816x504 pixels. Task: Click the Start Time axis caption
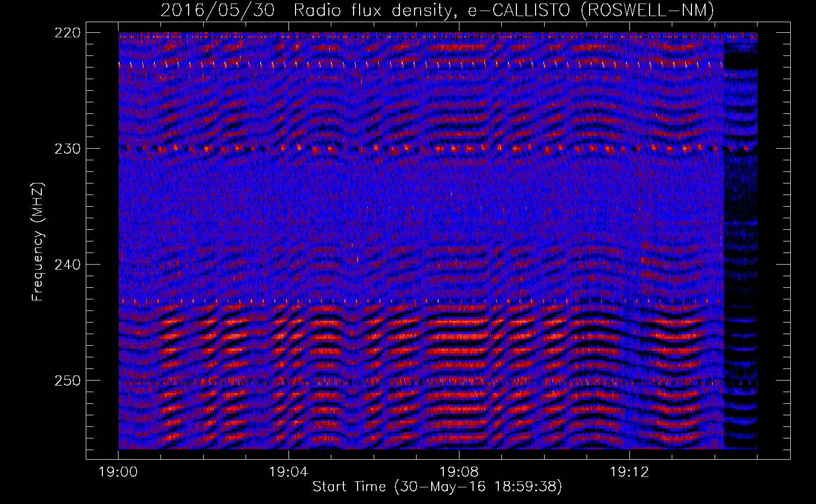[437, 487]
